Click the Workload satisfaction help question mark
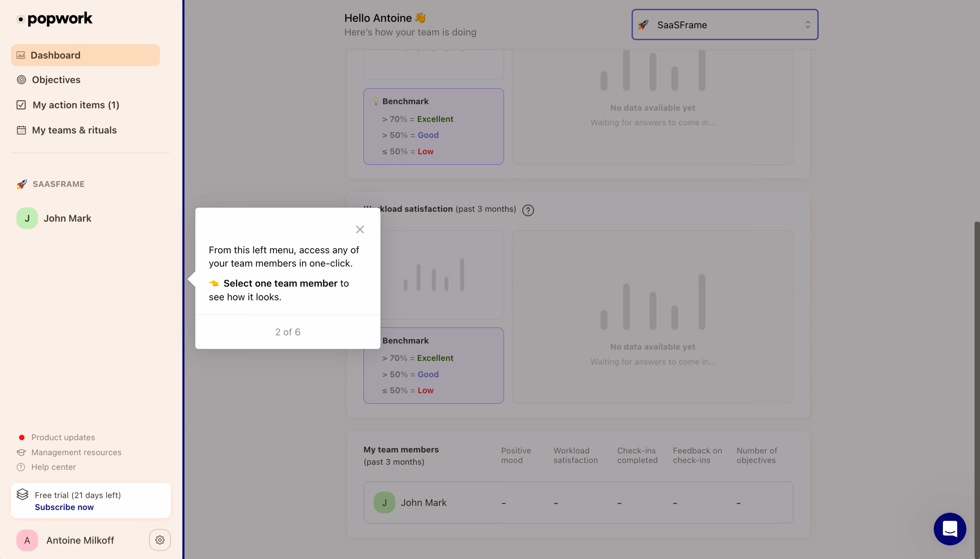980x559 pixels. pyautogui.click(x=528, y=210)
